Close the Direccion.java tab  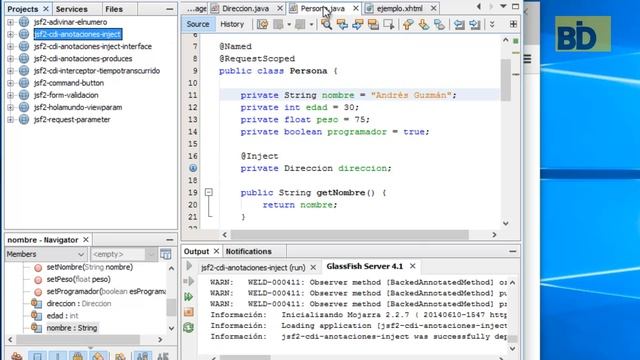point(280,8)
